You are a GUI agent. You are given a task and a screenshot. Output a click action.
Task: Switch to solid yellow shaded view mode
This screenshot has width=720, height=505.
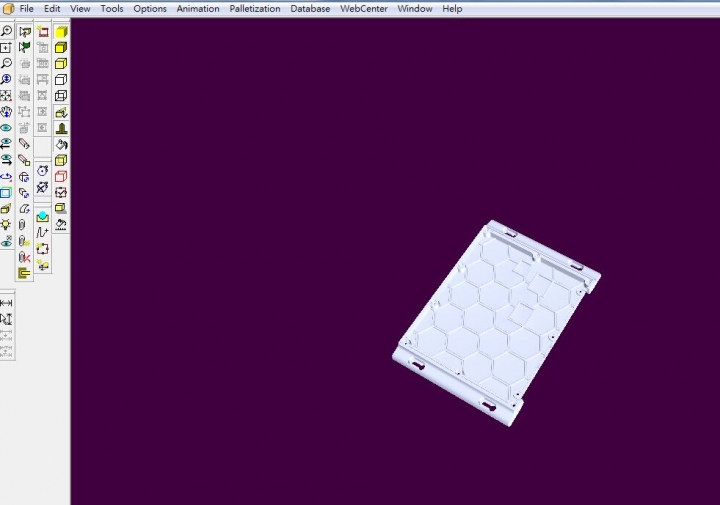(60, 31)
